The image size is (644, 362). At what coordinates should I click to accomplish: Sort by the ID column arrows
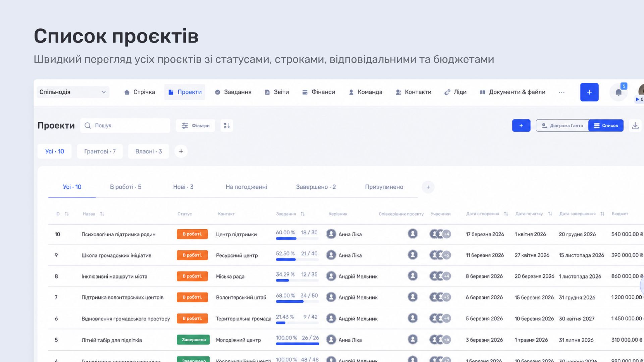67,214
